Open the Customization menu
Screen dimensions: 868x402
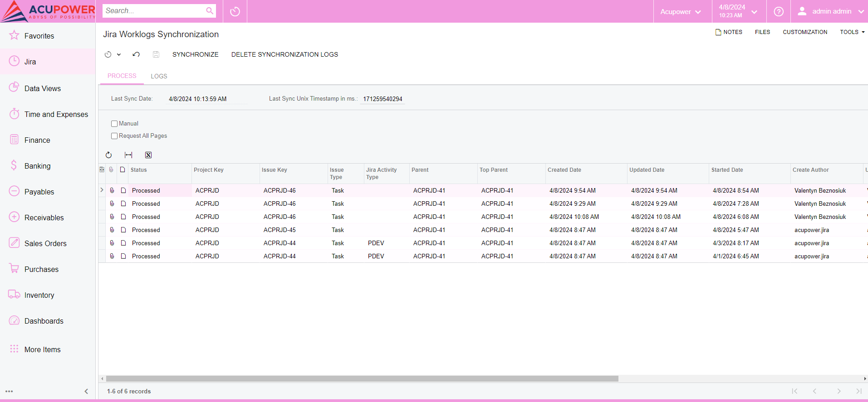805,32
